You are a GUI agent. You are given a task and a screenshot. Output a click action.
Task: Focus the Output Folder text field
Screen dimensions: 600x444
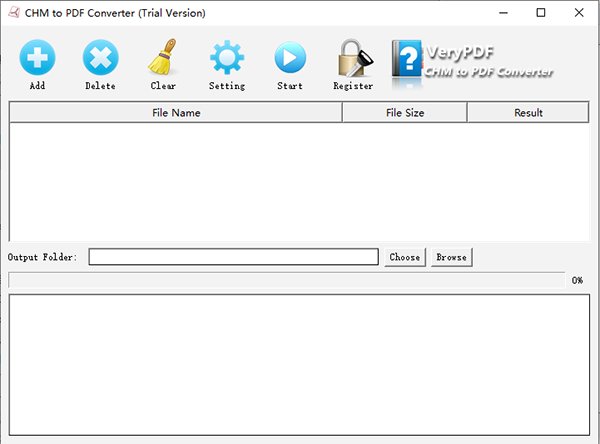coord(233,257)
